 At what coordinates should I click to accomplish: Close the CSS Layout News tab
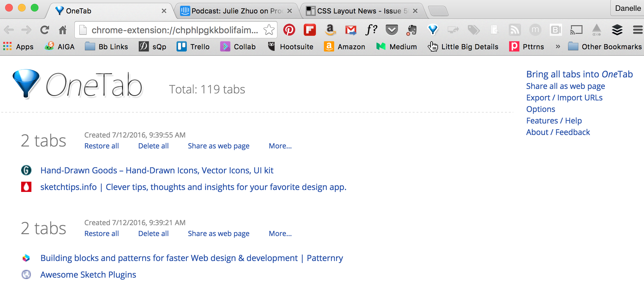click(x=415, y=11)
